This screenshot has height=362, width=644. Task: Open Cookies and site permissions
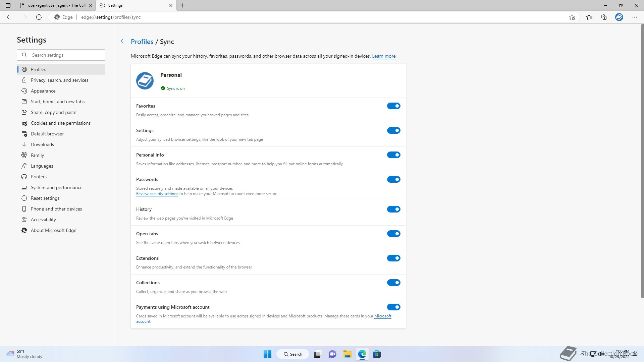pyautogui.click(x=61, y=123)
